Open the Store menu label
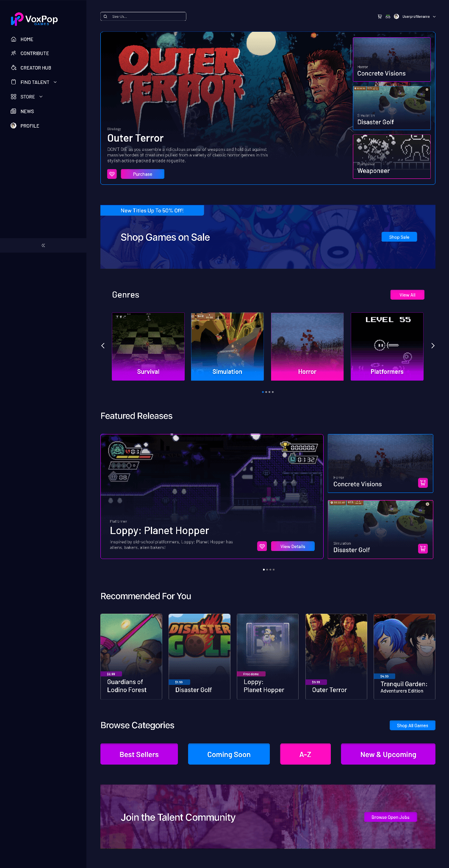449x868 pixels. tap(28, 97)
